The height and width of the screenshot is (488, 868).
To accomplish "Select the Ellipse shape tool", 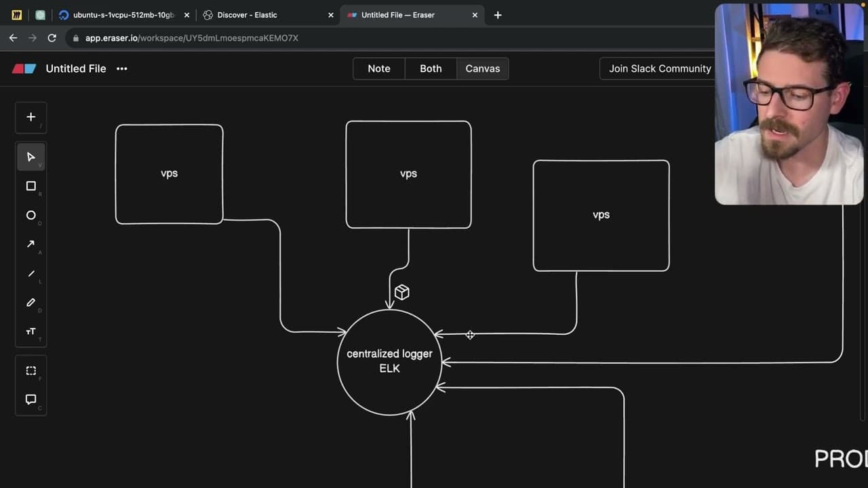I will click(x=31, y=216).
